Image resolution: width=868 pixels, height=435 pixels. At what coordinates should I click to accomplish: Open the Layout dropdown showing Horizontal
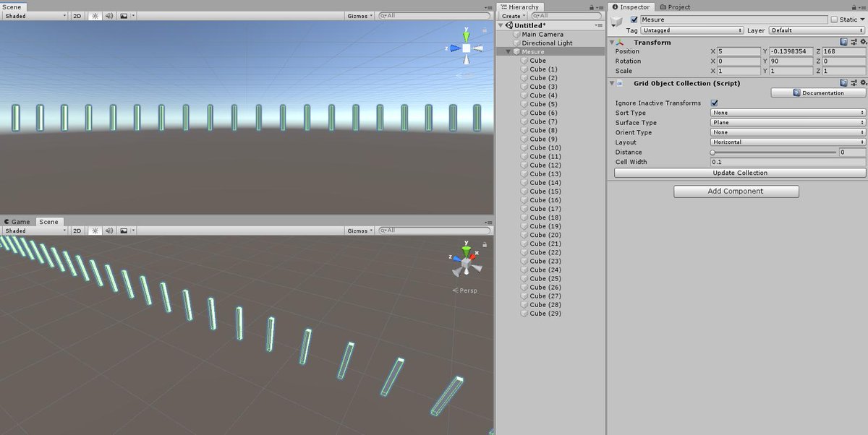(788, 142)
